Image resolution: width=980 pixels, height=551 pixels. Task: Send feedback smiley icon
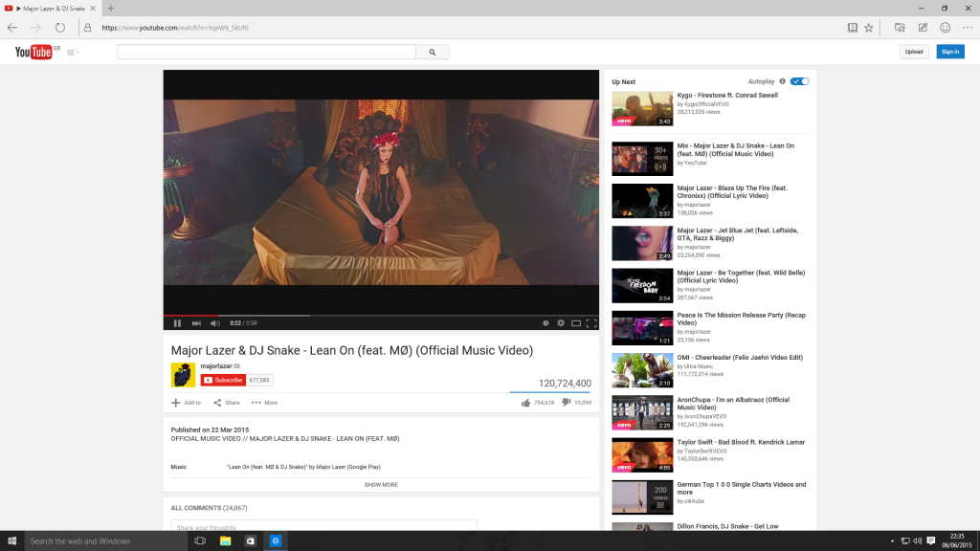(945, 28)
